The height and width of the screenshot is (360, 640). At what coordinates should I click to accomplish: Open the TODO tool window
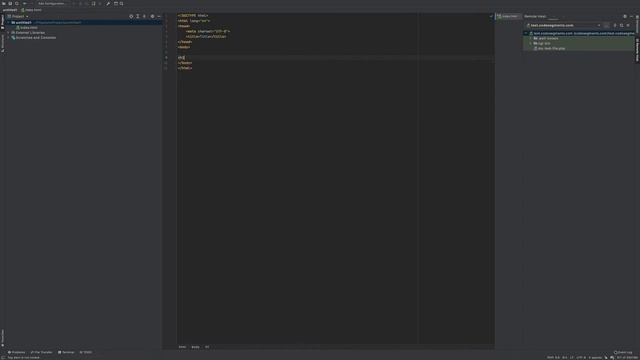coord(86,352)
